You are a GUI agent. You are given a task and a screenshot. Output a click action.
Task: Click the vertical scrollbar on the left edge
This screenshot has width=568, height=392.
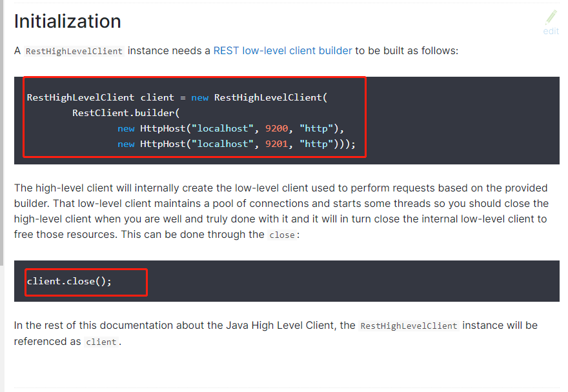[2, 129]
